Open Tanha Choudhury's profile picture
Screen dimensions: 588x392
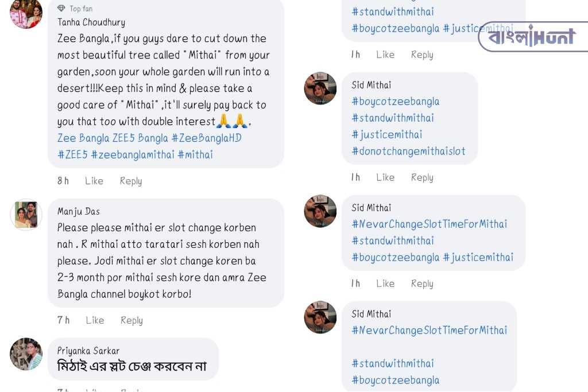26,14
